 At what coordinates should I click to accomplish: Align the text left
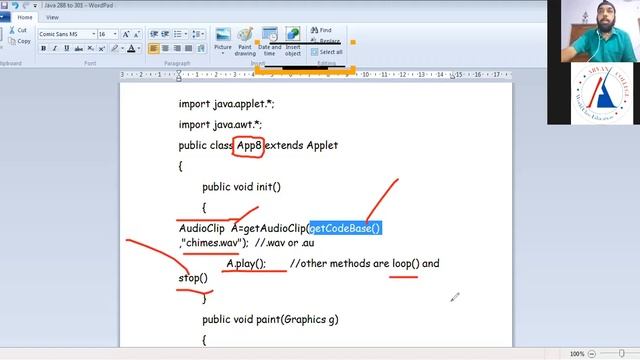(154, 49)
